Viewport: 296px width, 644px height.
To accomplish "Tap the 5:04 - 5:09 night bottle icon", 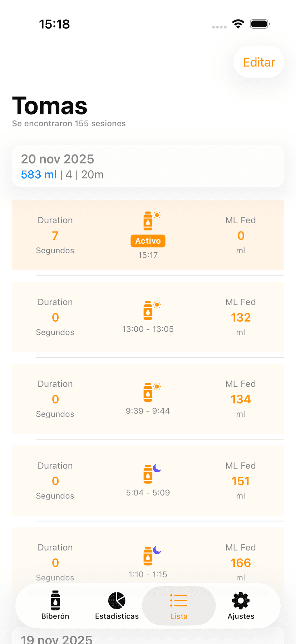I will 149,474.
